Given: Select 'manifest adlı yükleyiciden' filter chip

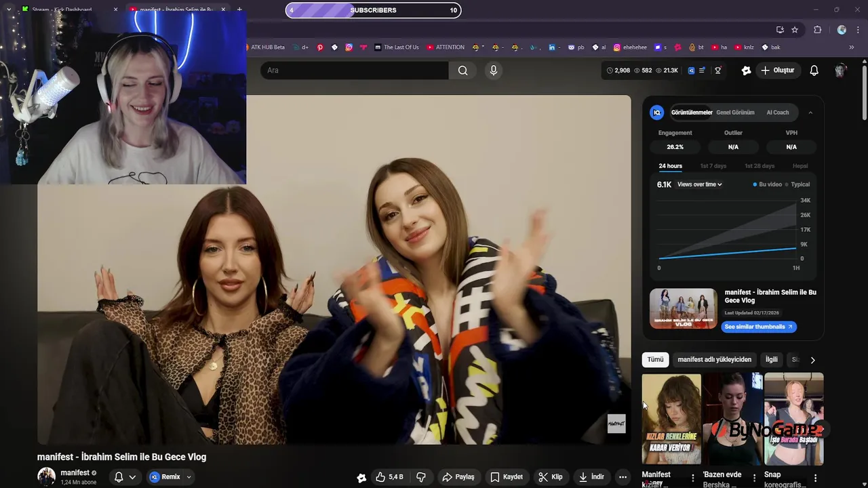Looking at the screenshot, I should (x=714, y=360).
